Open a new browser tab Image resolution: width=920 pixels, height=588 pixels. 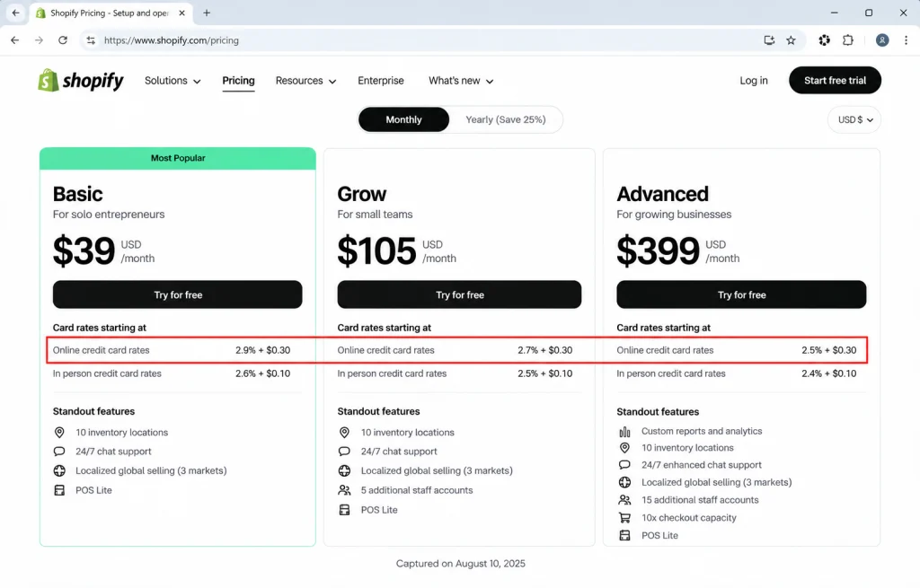click(207, 13)
